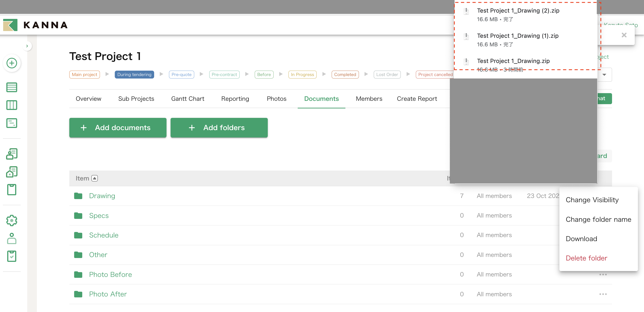Click the Add documents button
The height and width of the screenshot is (312, 644).
[x=118, y=128]
